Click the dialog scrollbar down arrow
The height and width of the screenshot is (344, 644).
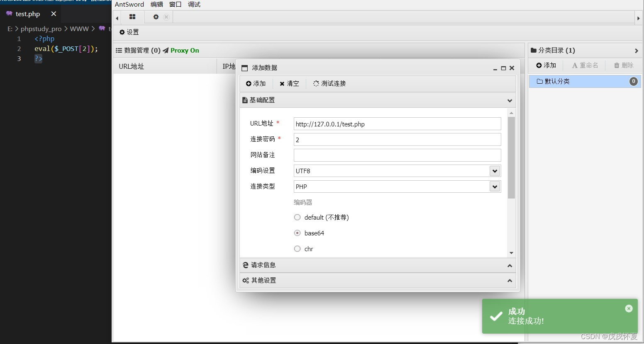pos(511,253)
